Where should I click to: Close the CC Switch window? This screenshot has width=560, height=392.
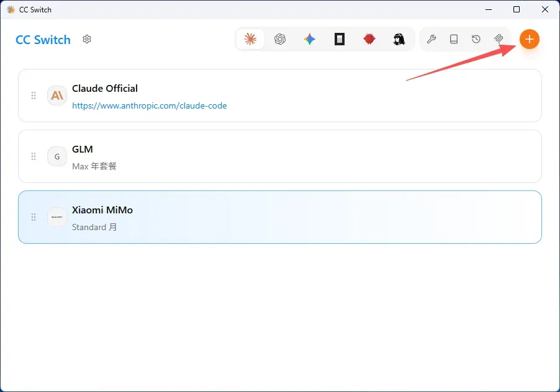tap(544, 10)
